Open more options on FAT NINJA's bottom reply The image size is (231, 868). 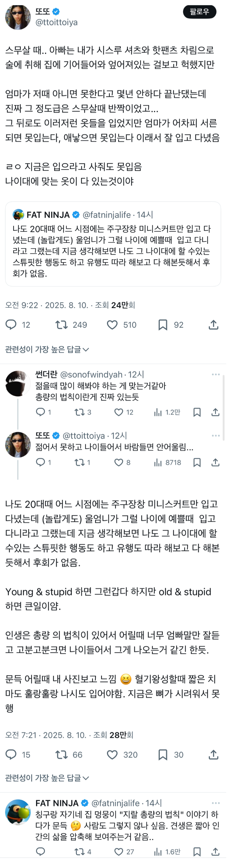(216, 803)
